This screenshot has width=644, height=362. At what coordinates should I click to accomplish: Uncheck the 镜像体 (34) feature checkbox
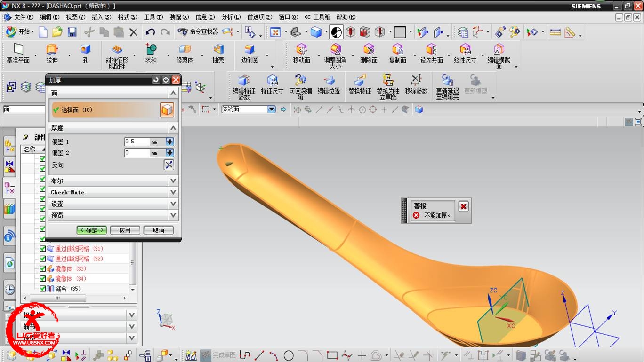tap(43, 279)
